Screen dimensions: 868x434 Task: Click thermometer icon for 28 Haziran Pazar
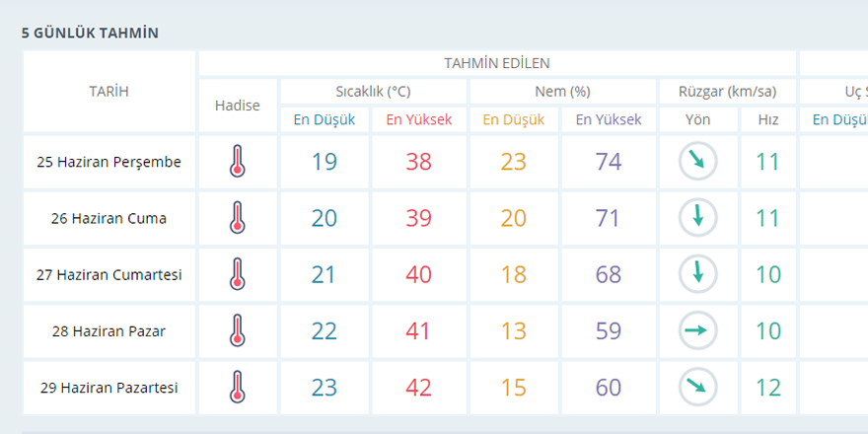pos(238,330)
